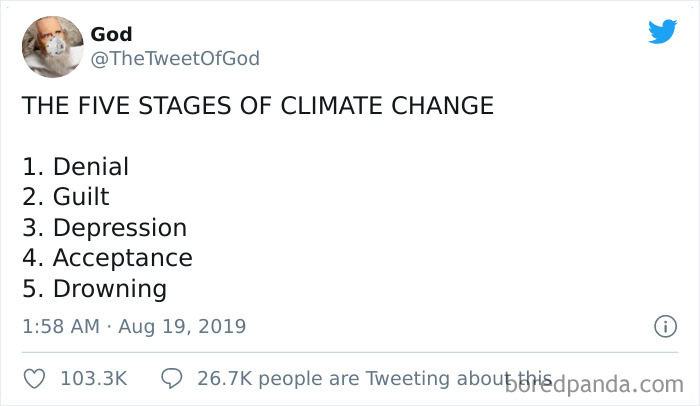This screenshot has height=406, width=700.
Task: Click the line reading 4. Acceptance
Action: (x=107, y=259)
